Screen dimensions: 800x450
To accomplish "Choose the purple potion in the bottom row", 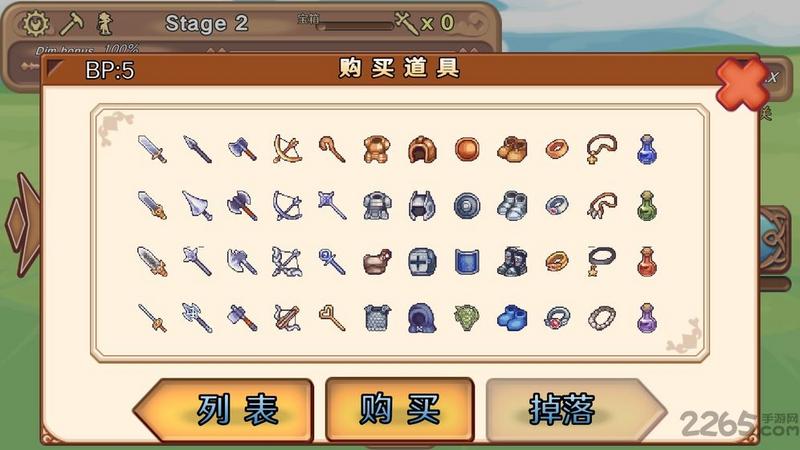I will [647, 318].
